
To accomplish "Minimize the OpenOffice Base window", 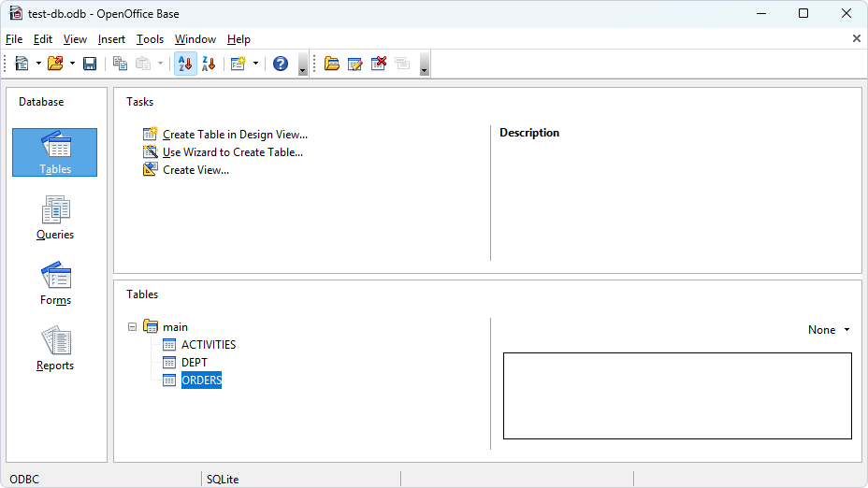I will point(761,13).
